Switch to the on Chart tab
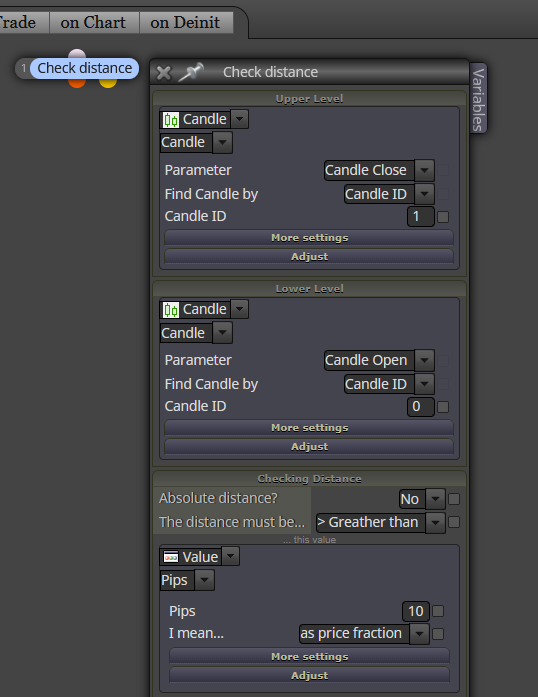 point(93,22)
